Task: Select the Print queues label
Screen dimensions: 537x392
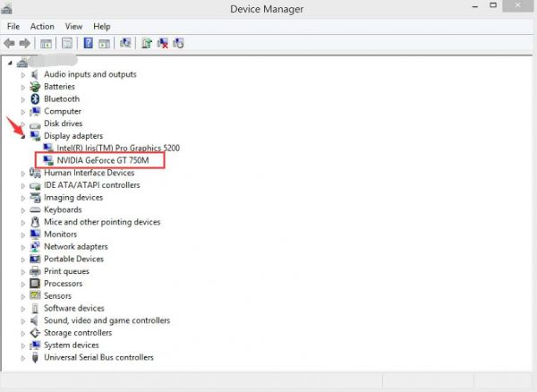Action: coord(66,271)
